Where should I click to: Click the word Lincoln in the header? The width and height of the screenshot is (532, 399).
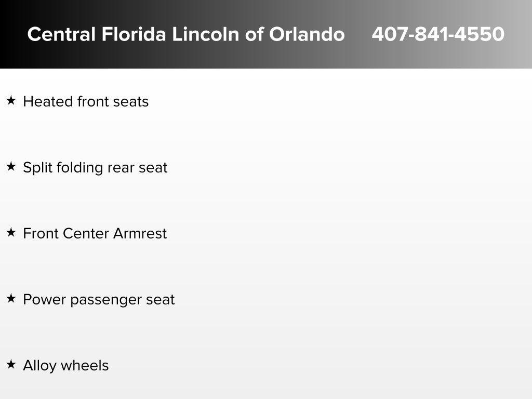pyautogui.click(x=206, y=34)
